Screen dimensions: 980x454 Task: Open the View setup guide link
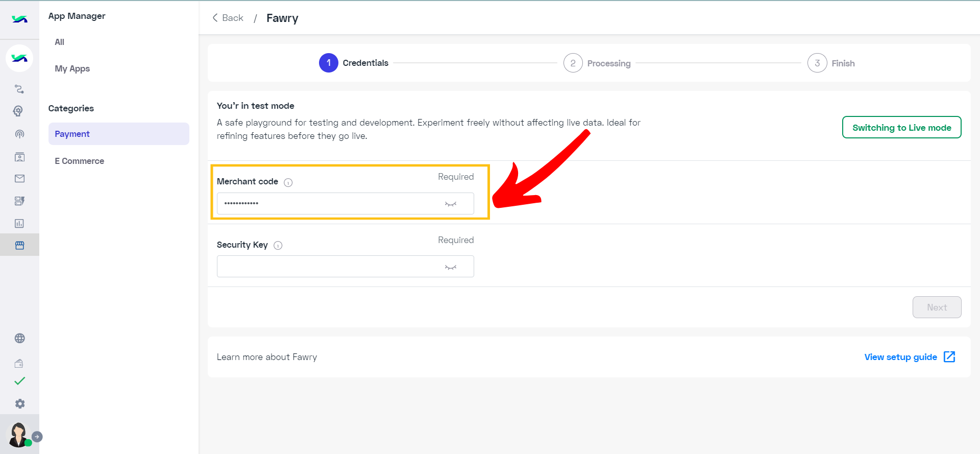click(x=900, y=357)
